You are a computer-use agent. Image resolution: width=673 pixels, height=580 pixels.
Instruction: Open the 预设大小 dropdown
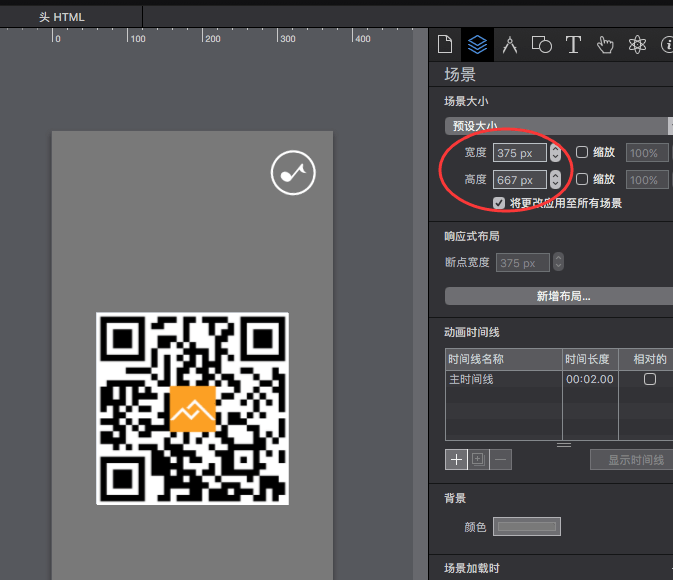click(558, 126)
